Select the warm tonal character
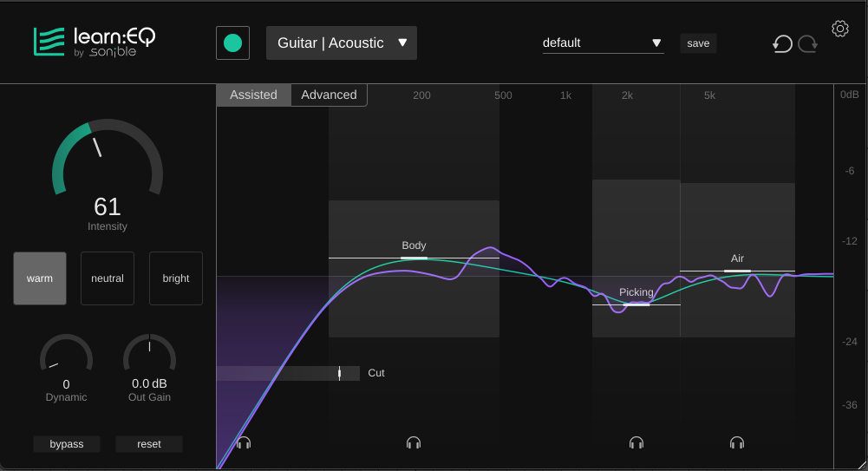Image resolution: width=868 pixels, height=471 pixels. click(40, 278)
